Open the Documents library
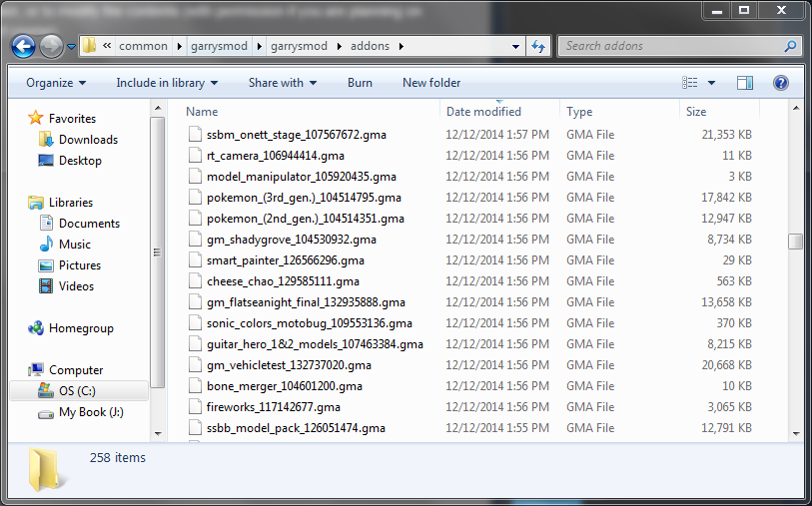The width and height of the screenshot is (812, 506). [89, 224]
